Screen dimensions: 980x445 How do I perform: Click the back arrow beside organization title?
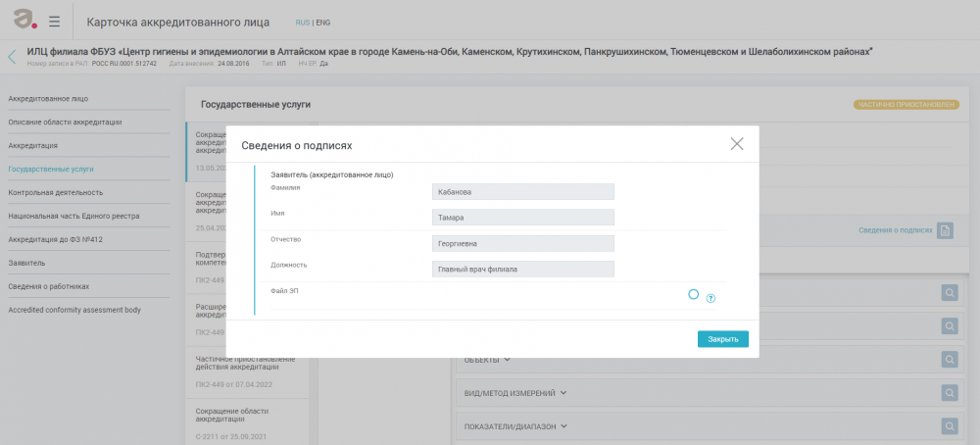[x=12, y=56]
